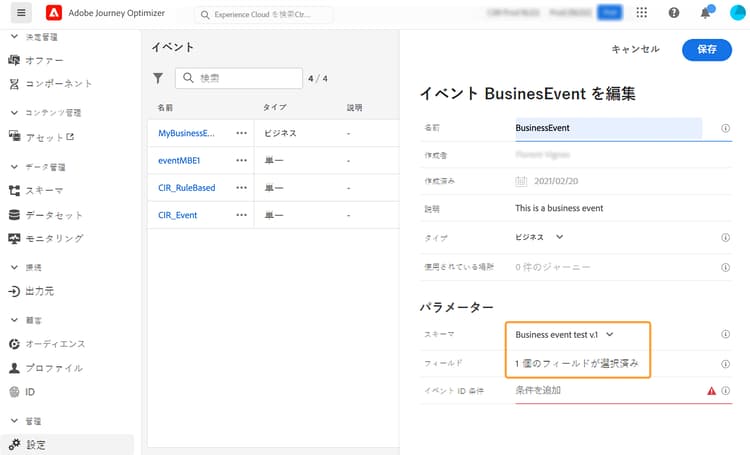750x455 pixels.
Task: Click the 保存 button
Action: click(x=706, y=49)
